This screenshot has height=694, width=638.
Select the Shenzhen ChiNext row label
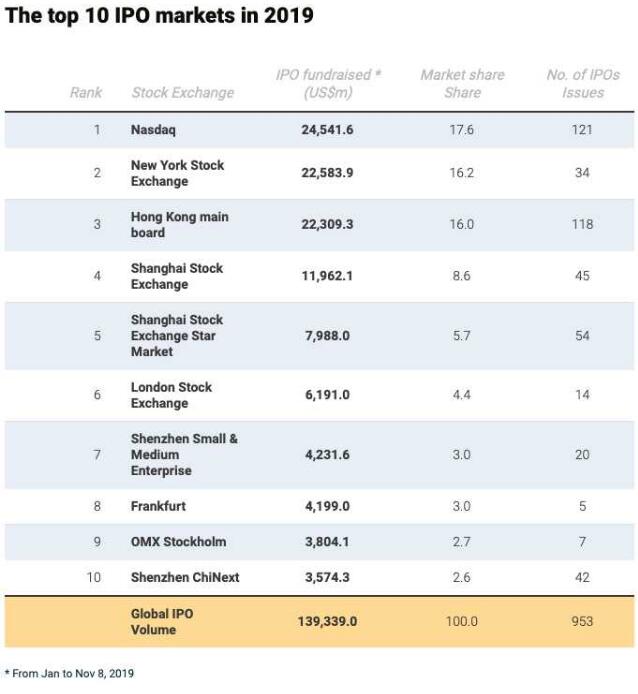point(185,577)
